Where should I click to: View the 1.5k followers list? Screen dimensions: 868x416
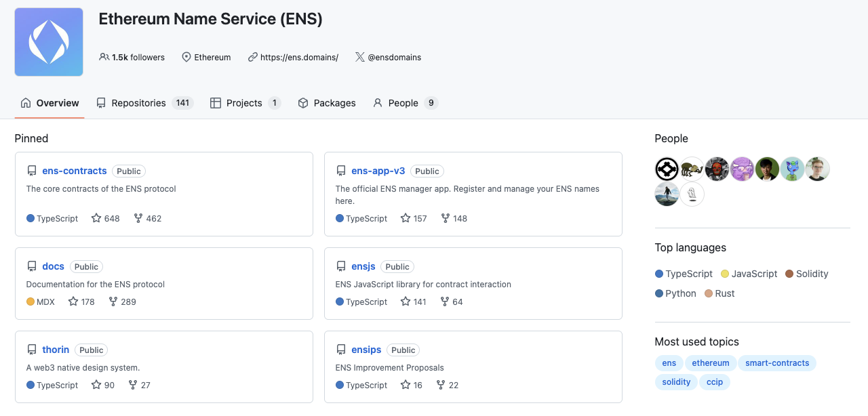(x=132, y=58)
